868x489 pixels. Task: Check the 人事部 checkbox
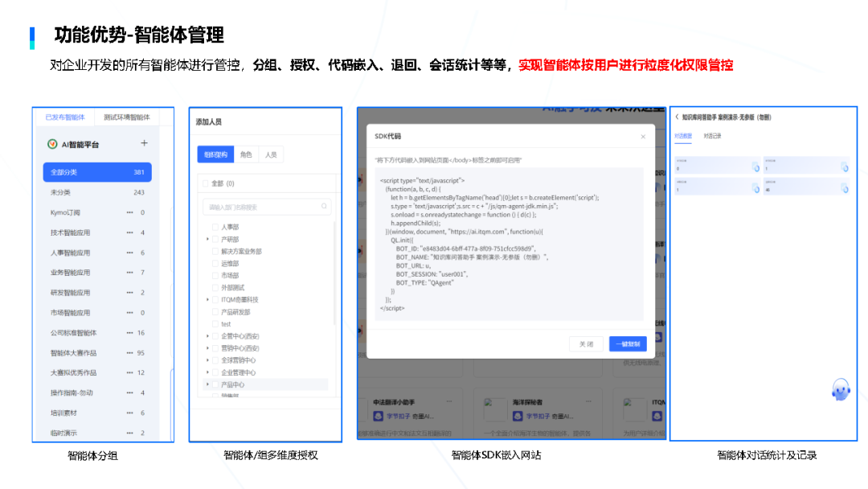pyautogui.click(x=215, y=227)
